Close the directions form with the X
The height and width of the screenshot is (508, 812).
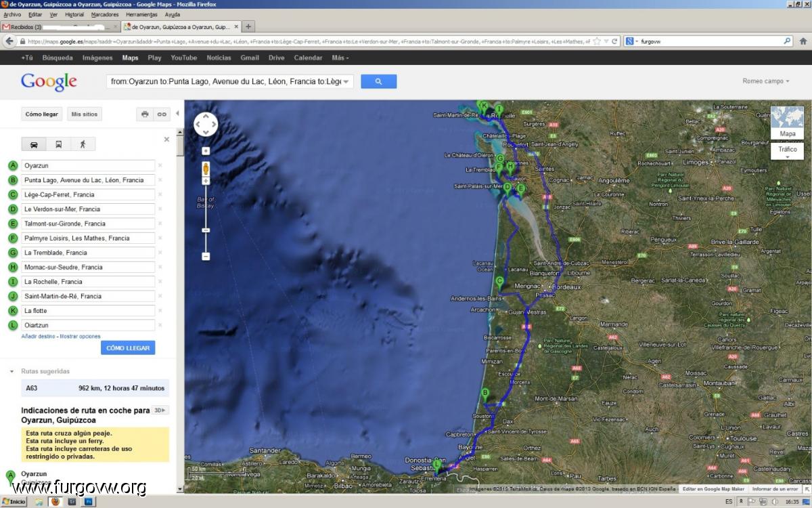(x=167, y=140)
